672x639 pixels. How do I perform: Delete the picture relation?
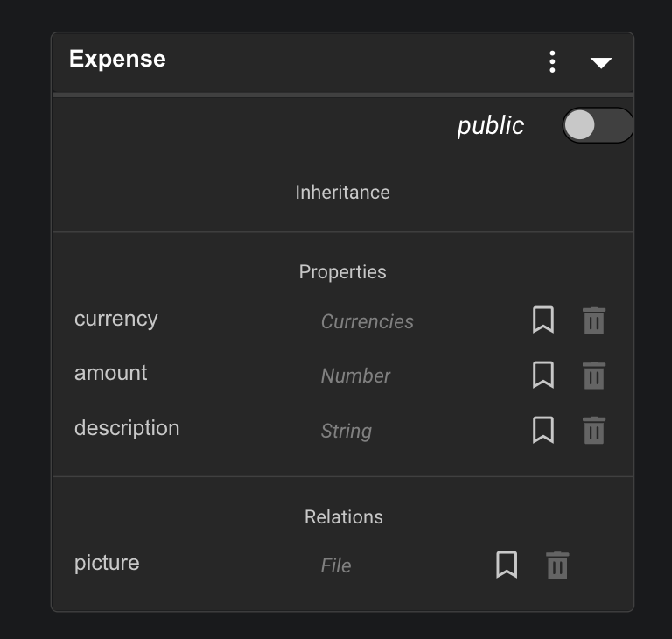pos(557,565)
